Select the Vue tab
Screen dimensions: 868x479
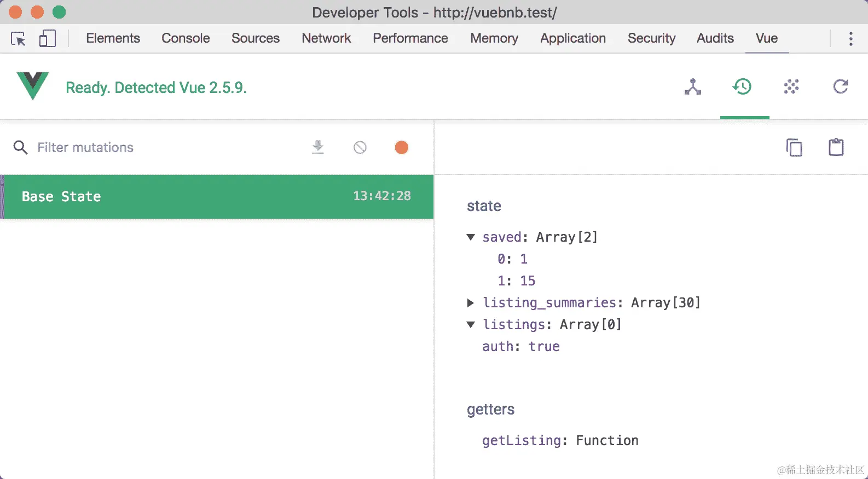pyautogui.click(x=767, y=38)
